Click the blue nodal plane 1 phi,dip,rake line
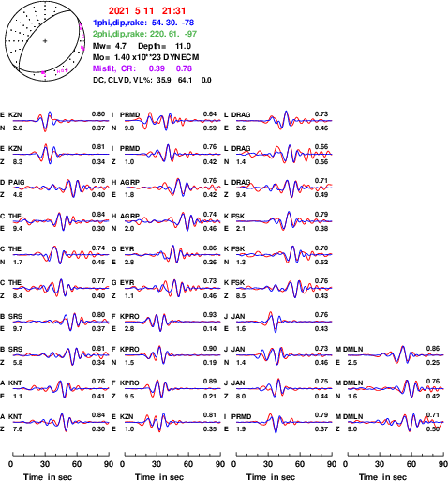This screenshot has height=481, width=448. [x=143, y=23]
